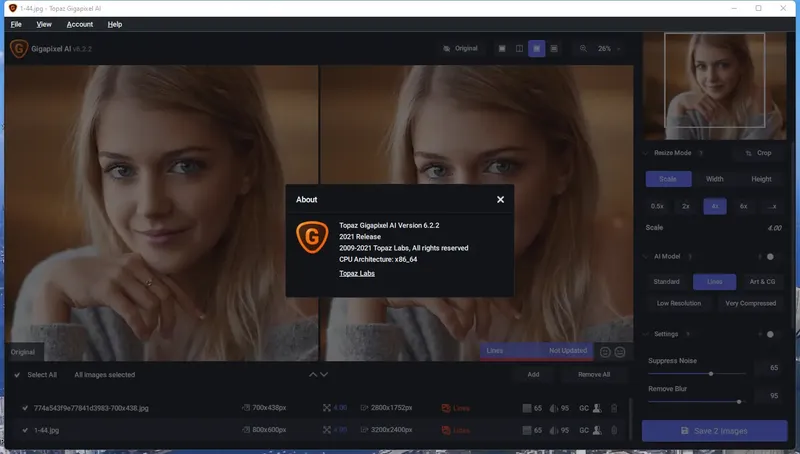Choose the custom ...x scale option
The width and height of the screenshot is (800, 454).
[x=772, y=206]
